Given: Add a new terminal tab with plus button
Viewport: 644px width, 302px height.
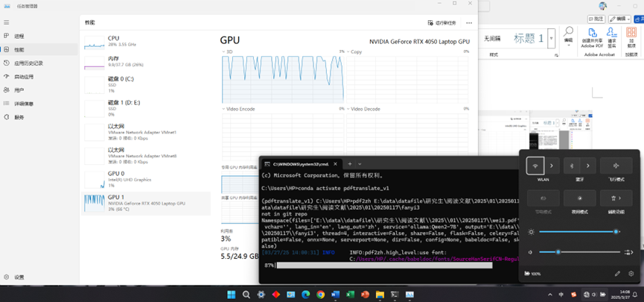Looking at the screenshot, I should [x=349, y=164].
